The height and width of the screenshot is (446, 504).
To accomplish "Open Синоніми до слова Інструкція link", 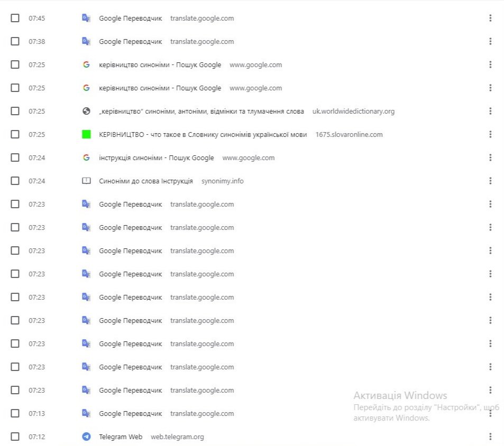I will click(146, 181).
